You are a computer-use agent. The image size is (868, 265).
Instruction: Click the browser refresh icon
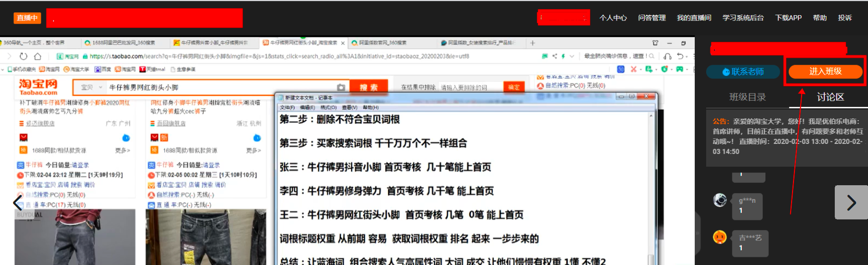tap(23, 56)
